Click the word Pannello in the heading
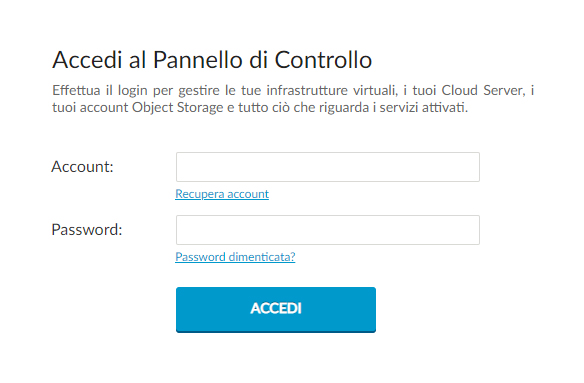This screenshot has width=584, height=383. (x=198, y=60)
